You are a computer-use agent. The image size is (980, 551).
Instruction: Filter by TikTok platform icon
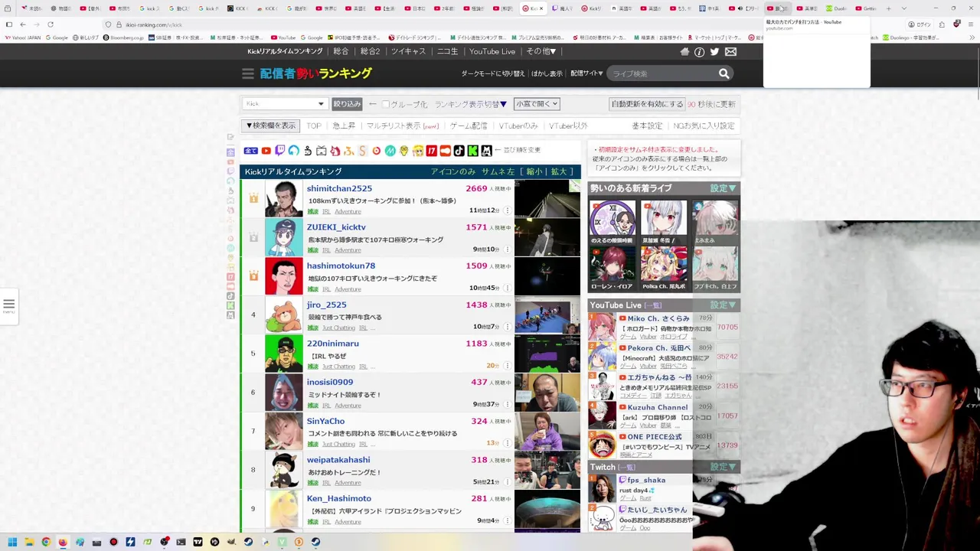[x=459, y=151]
